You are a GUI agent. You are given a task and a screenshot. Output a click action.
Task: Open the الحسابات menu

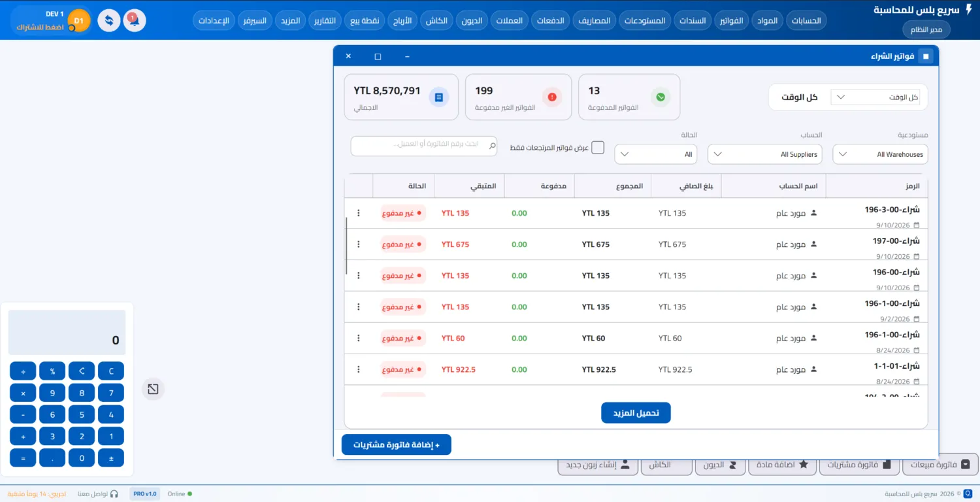pos(806,20)
